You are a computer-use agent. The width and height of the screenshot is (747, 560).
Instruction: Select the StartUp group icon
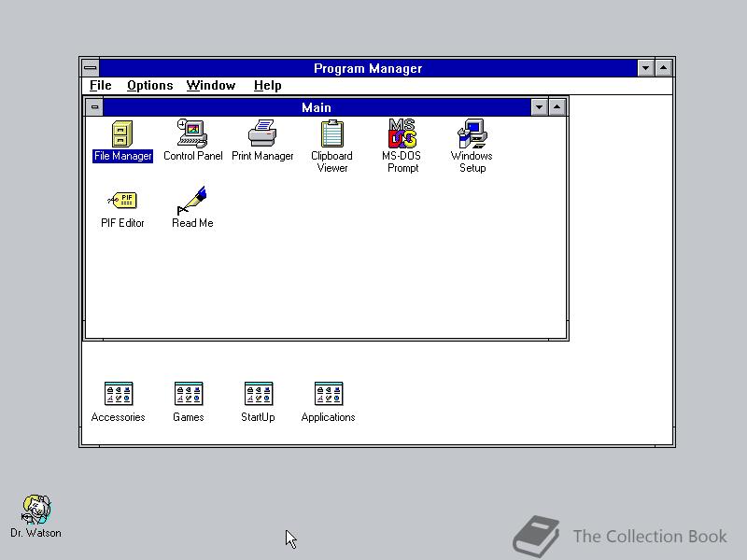coord(259,394)
